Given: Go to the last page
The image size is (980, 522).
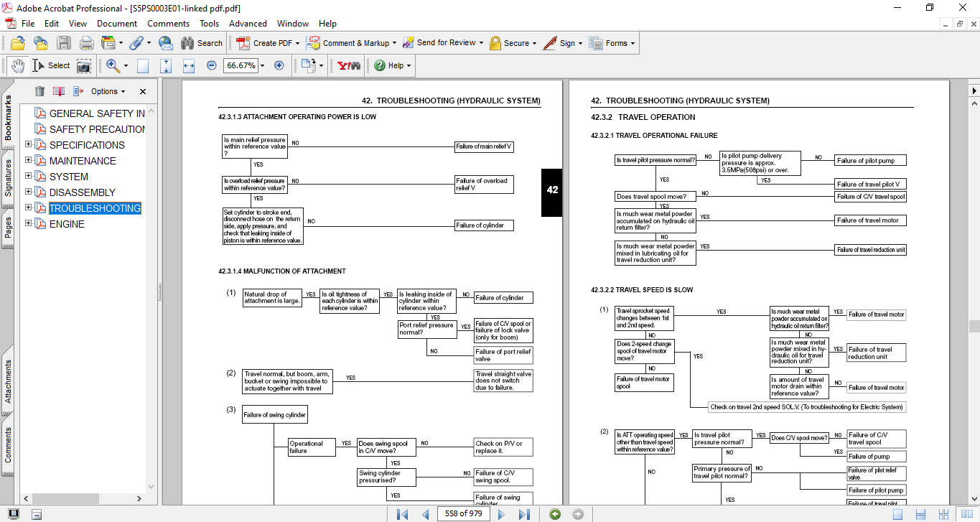Looking at the screenshot, I should coord(524,514).
